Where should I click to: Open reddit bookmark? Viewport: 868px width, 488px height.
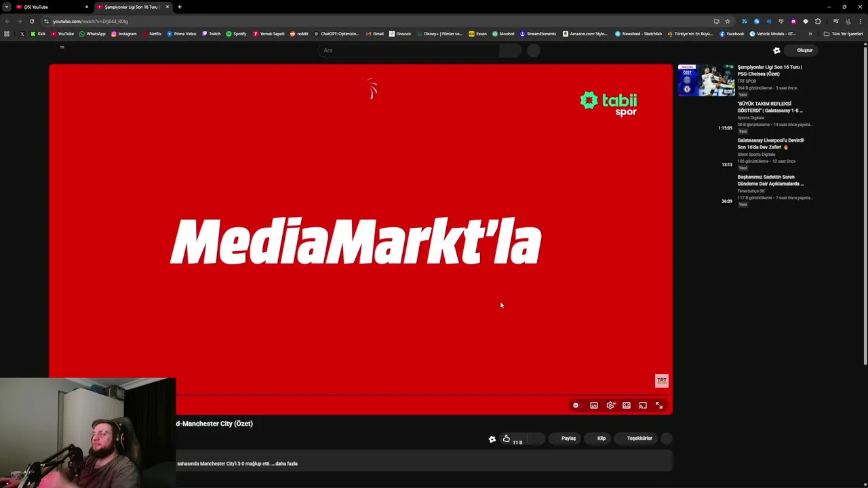(x=298, y=34)
